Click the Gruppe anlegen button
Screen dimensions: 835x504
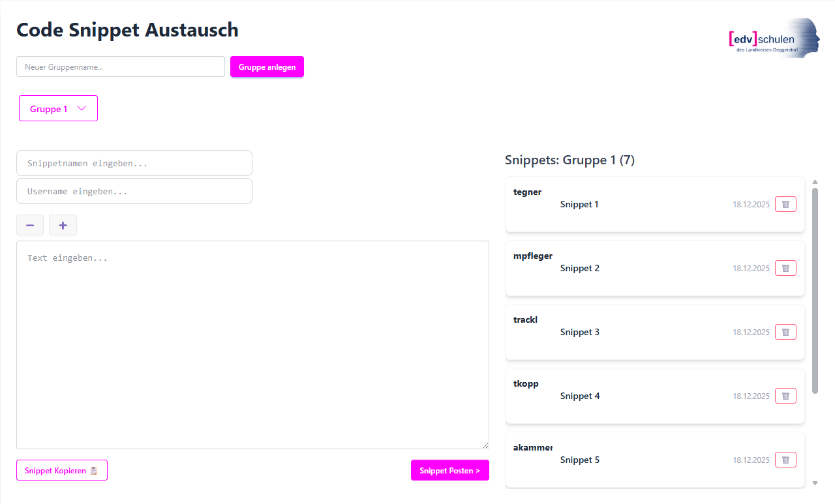tap(267, 67)
